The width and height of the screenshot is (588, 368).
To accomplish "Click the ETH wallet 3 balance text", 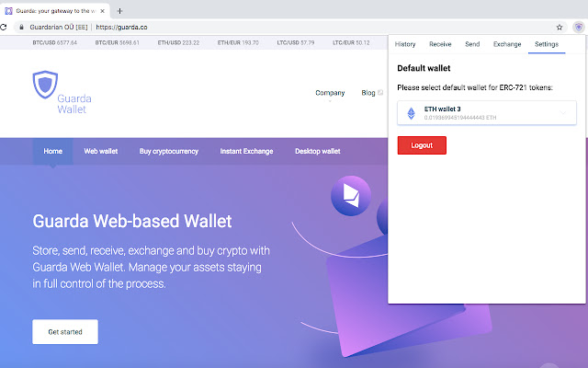I will (460, 118).
